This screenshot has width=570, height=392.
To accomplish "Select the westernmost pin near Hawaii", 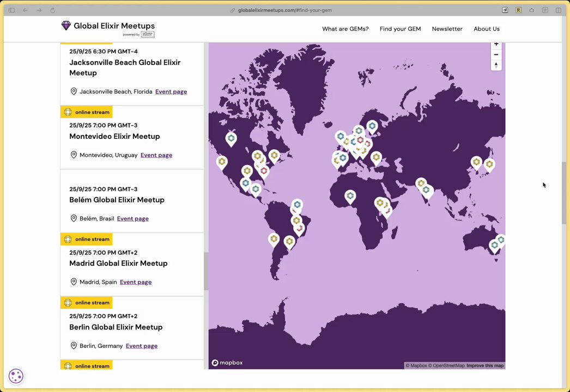I will pyautogui.click(x=222, y=163).
